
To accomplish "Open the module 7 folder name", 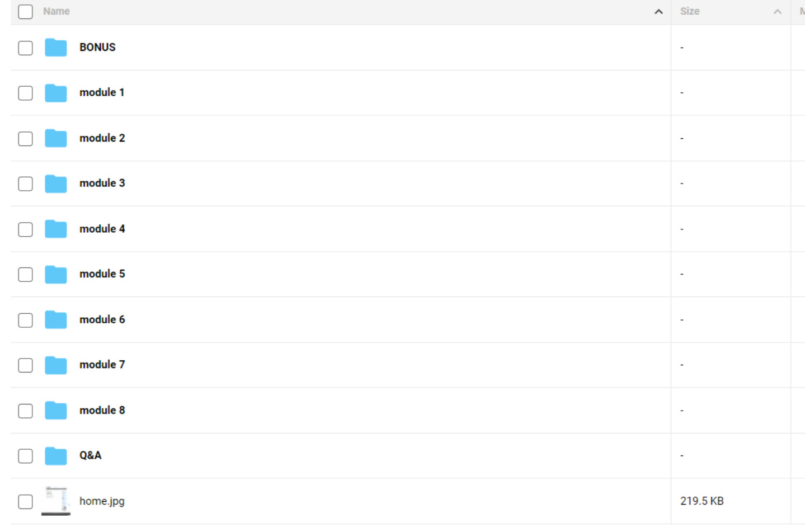I will point(102,365).
